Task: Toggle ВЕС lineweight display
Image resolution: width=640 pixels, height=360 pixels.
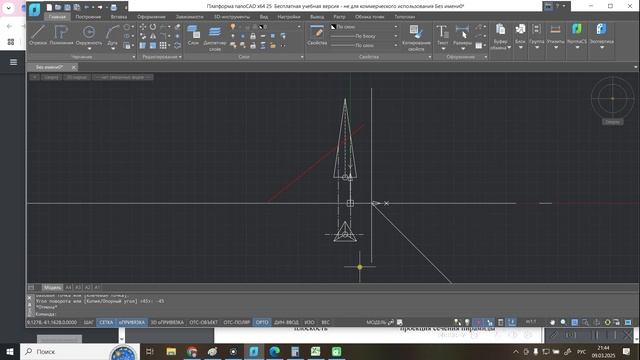Action: tap(325, 322)
